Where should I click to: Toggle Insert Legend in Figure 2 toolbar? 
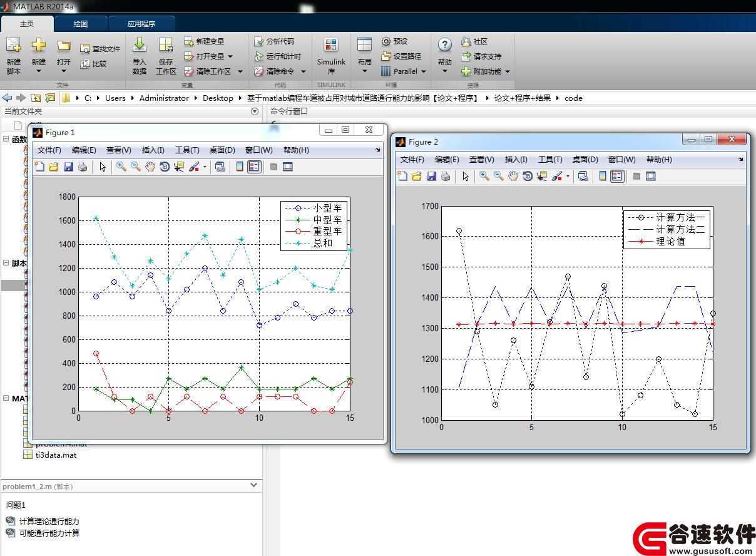pyautogui.click(x=617, y=177)
